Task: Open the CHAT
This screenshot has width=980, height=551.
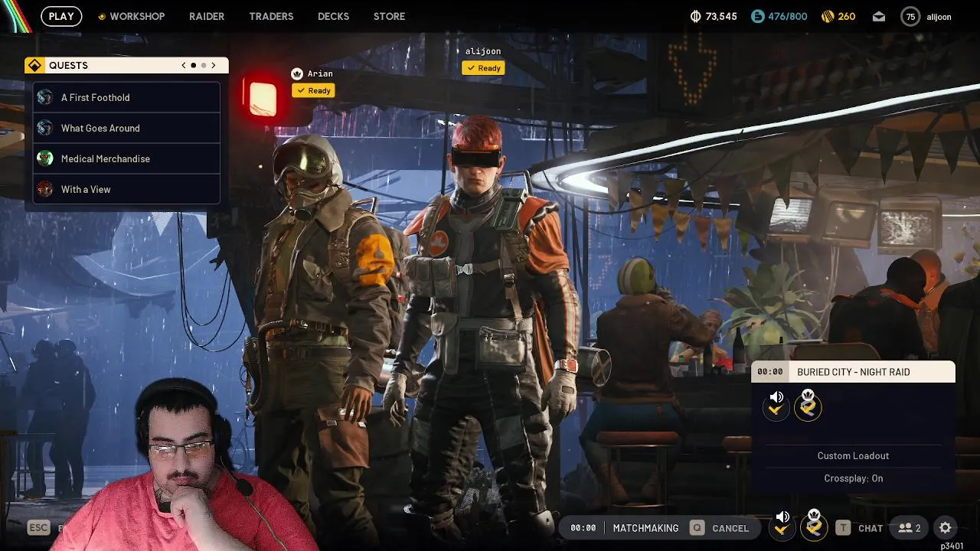Action: click(x=871, y=528)
